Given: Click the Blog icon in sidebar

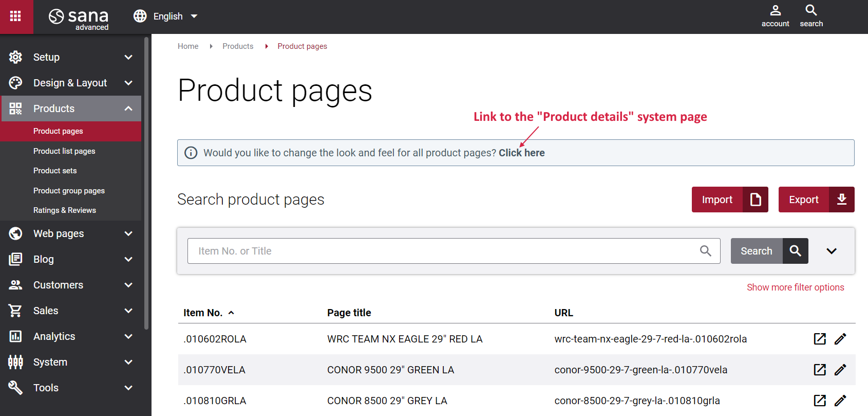Looking at the screenshot, I should pos(15,259).
